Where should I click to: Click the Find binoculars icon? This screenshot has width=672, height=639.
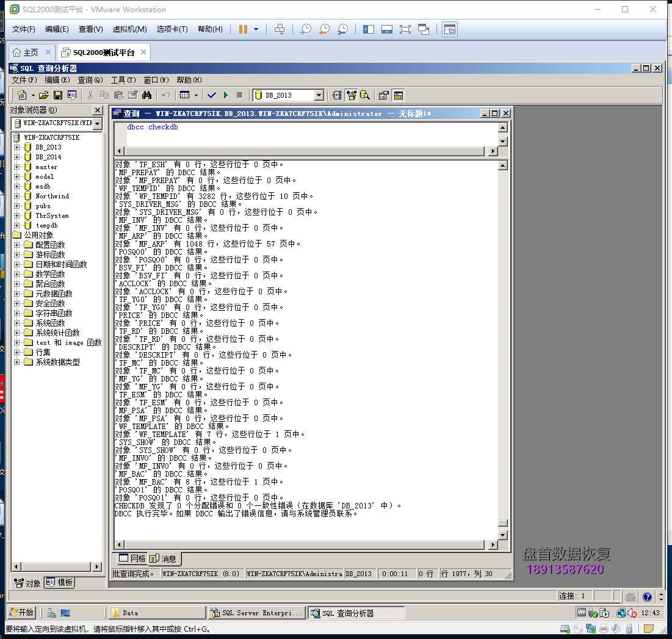pos(146,95)
